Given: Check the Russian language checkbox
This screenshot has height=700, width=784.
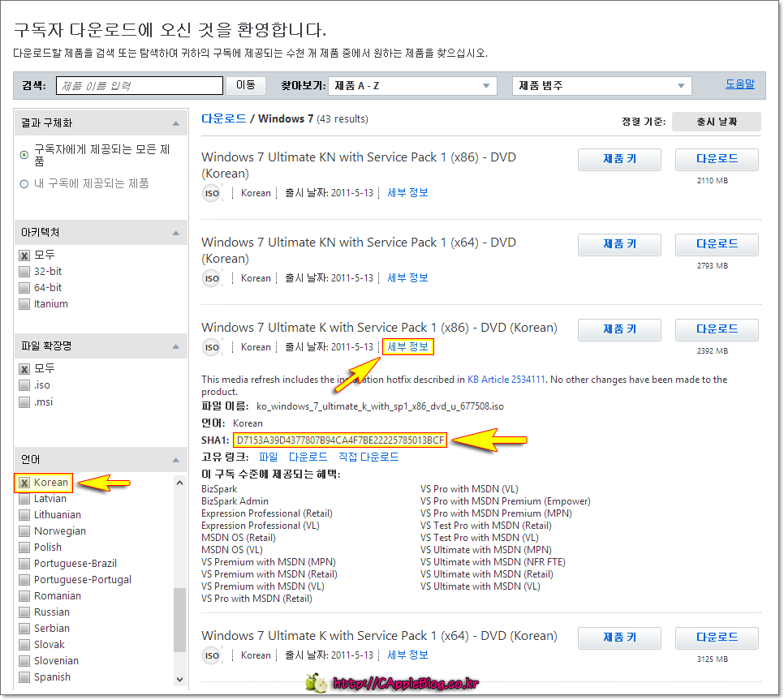Looking at the screenshot, I should 24,612.
